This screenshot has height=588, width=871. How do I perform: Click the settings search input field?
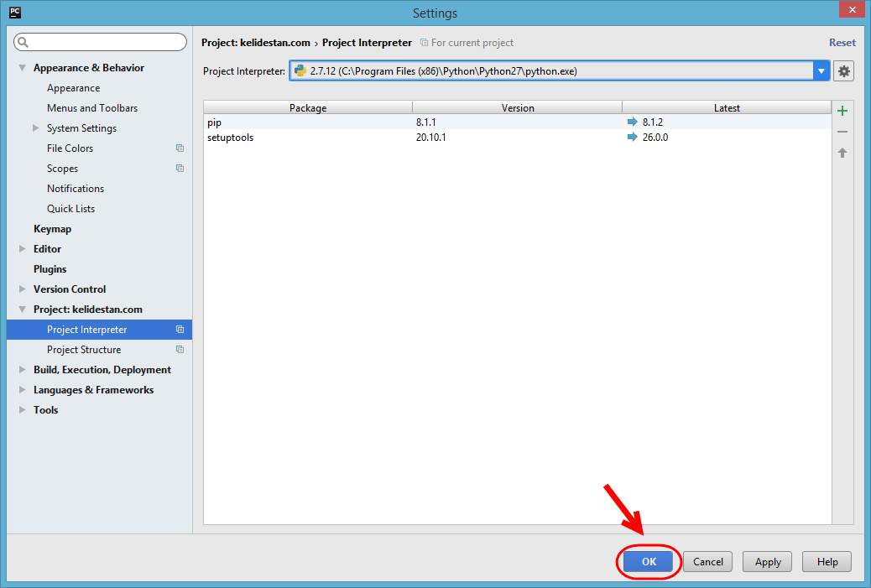click(x=100, y=42)
